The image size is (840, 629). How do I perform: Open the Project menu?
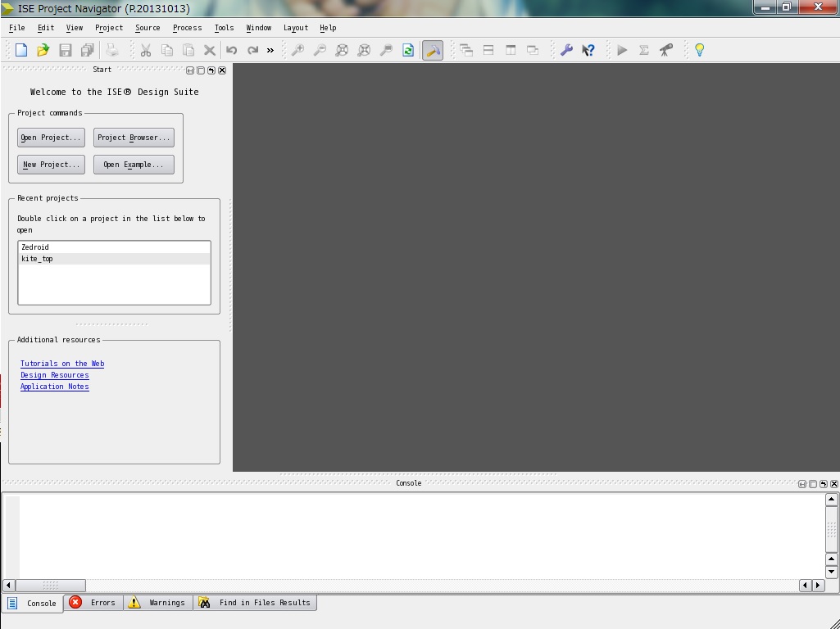[x=109, y=28]
